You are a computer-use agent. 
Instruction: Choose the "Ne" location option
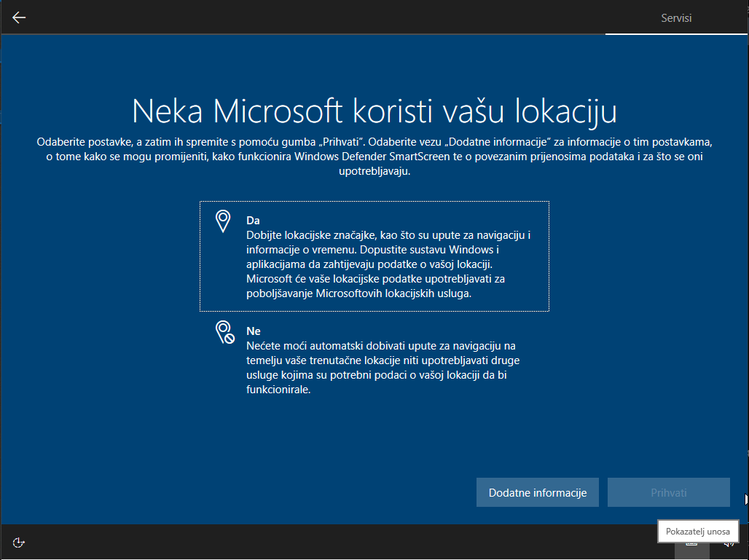point(374,359)
